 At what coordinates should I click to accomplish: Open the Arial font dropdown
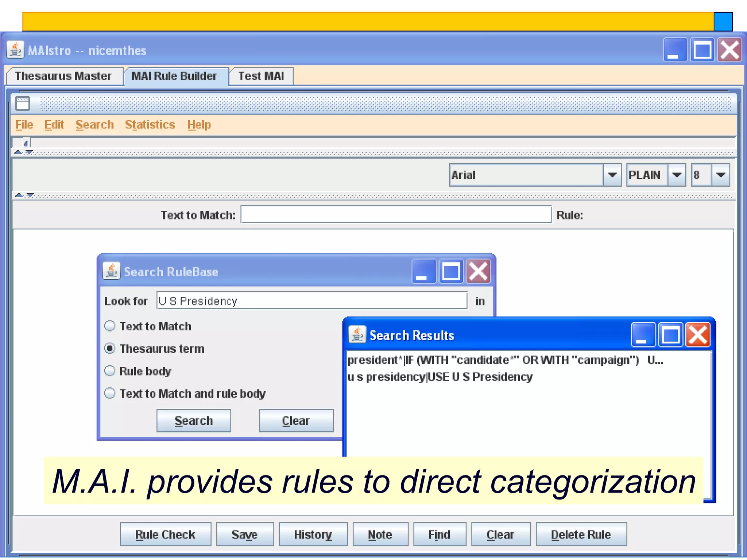612,175
